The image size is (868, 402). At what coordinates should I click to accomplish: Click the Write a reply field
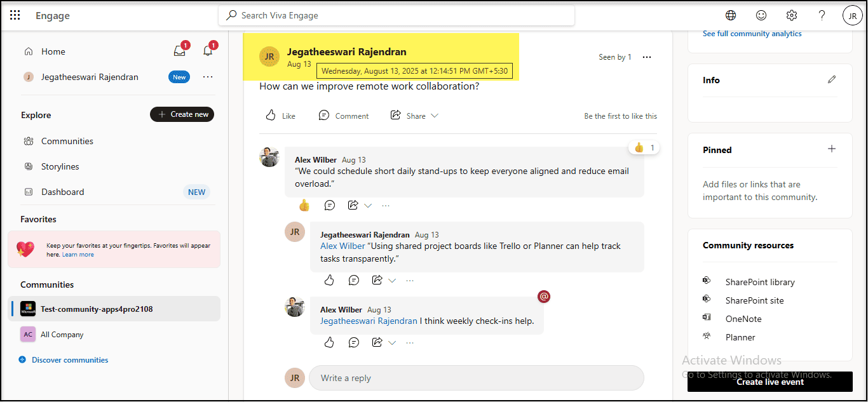coord(476,378)
